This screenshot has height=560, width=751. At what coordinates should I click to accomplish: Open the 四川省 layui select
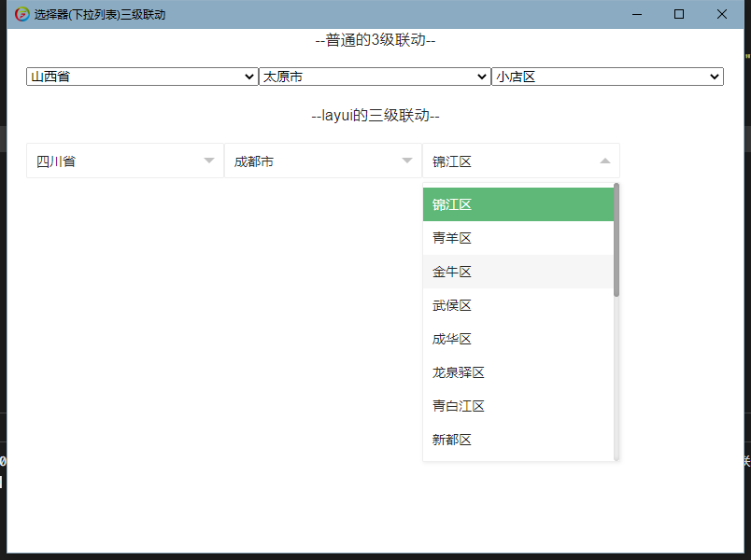pos(125,161)
